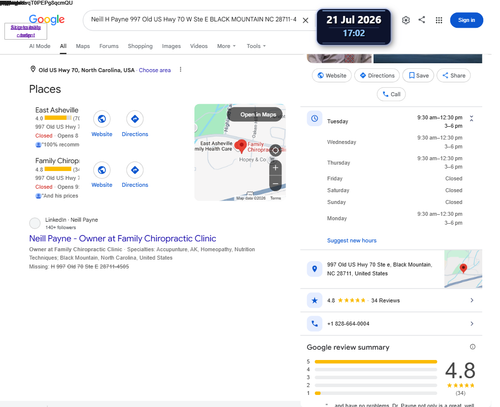Click the Family Chiropractic place title
The width and height of the screenshot is (500, 407).
point(57,161)
